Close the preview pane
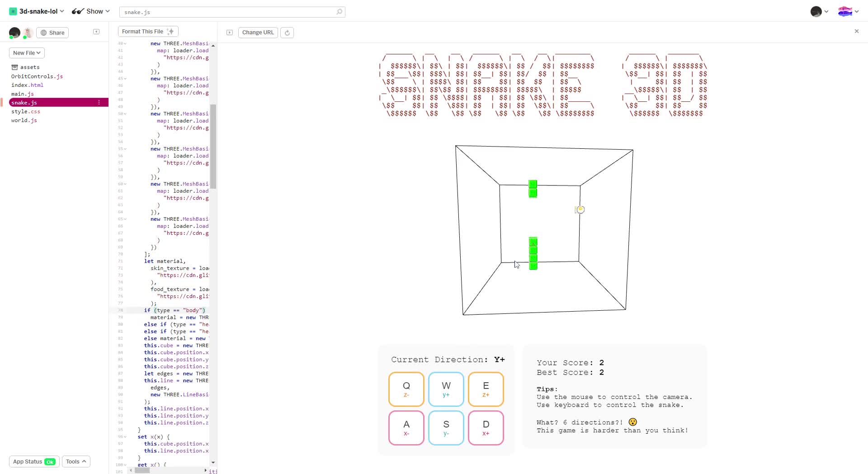This screenshot has height=474, width=868. coord(856,31)
